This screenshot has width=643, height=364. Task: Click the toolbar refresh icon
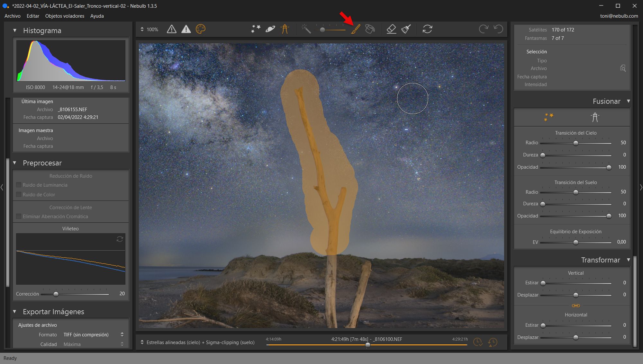coord(427,29)
